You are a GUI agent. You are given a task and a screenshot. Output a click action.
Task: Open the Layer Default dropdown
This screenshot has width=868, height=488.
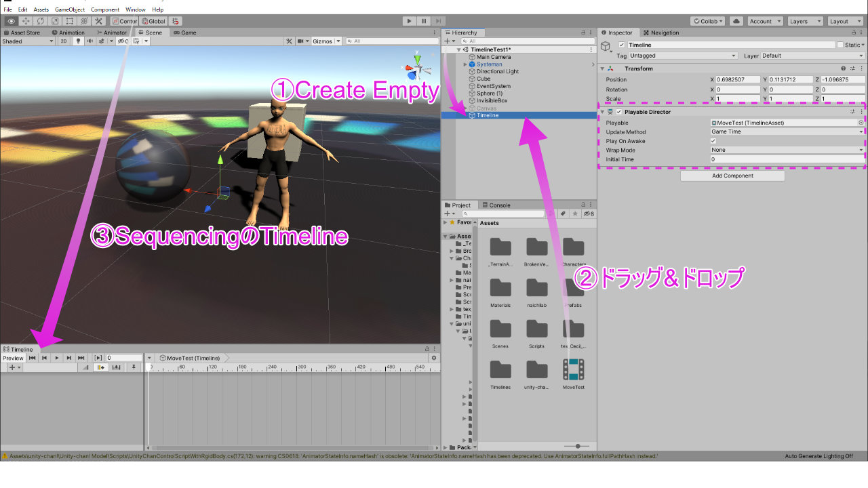coord(813,56)
